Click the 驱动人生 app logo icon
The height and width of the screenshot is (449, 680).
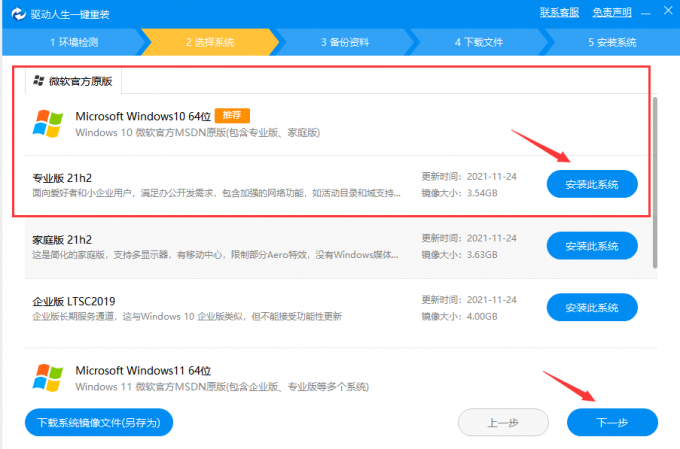(x=14, y=13)
